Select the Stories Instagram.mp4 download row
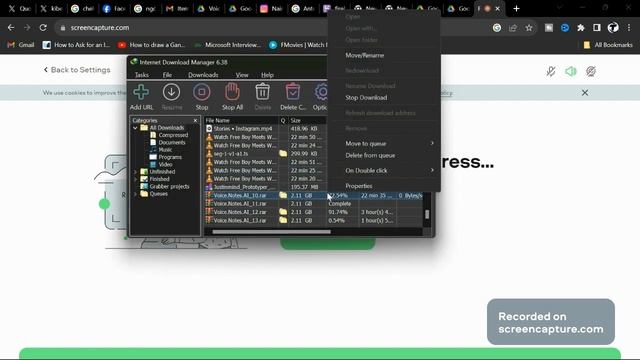This screenshot has width=640, height=360. 265,129
